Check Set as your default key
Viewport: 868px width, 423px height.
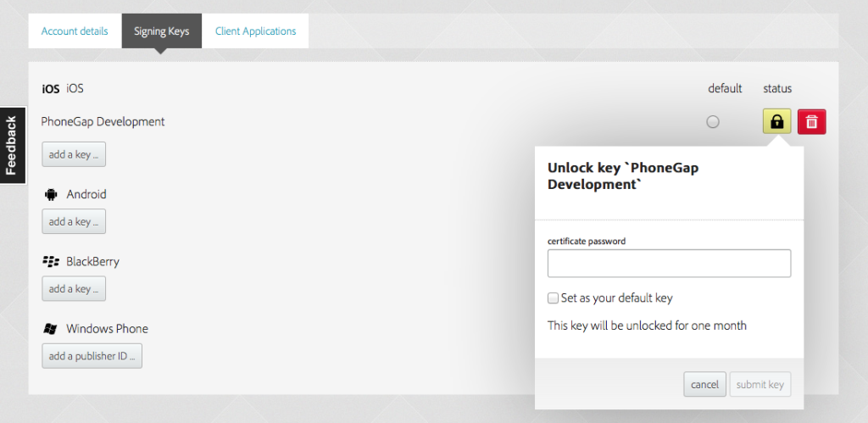[x=553, y=298]
